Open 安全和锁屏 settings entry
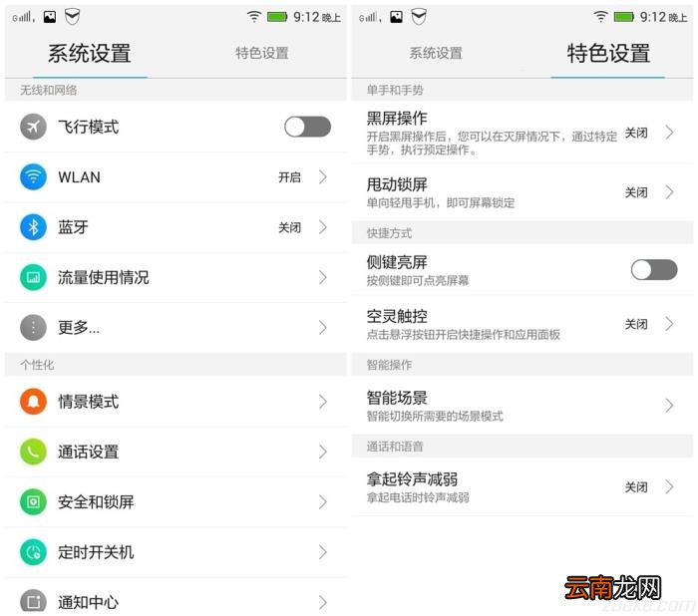Image resolution: width=698 pixels, height=616 pixels. tap(175, 502)
